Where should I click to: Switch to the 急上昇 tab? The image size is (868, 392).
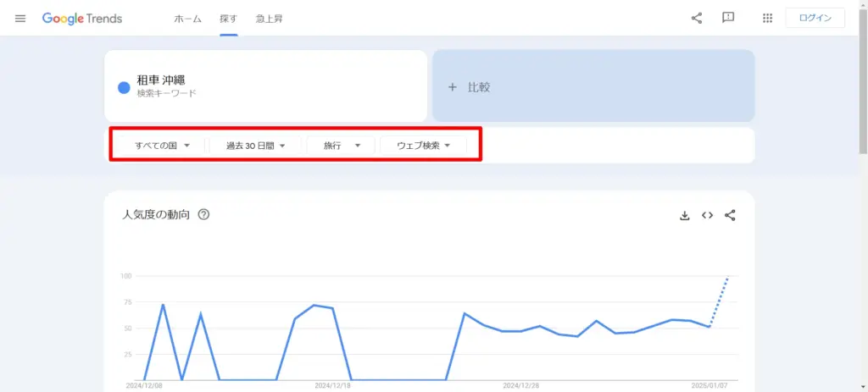click(269, 19)
